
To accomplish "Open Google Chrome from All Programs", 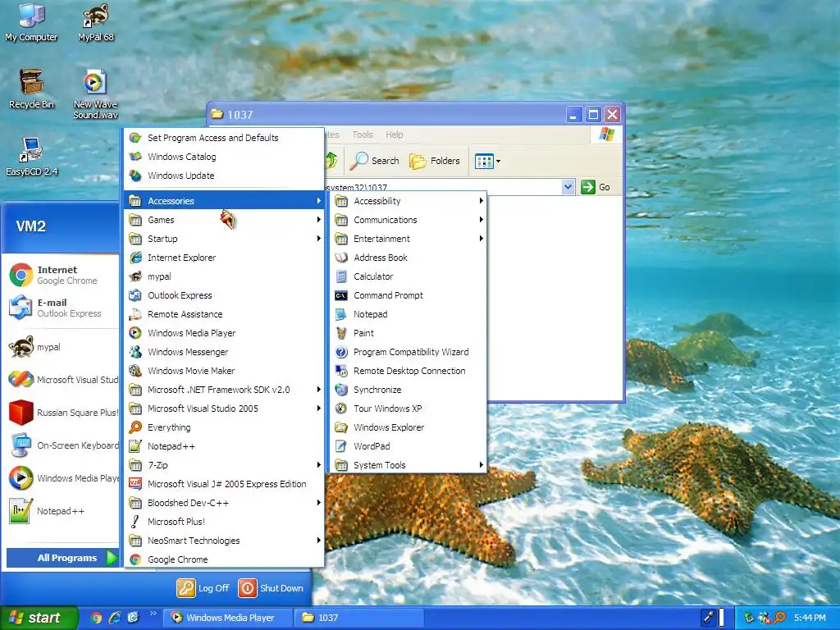I will point(224,559).
